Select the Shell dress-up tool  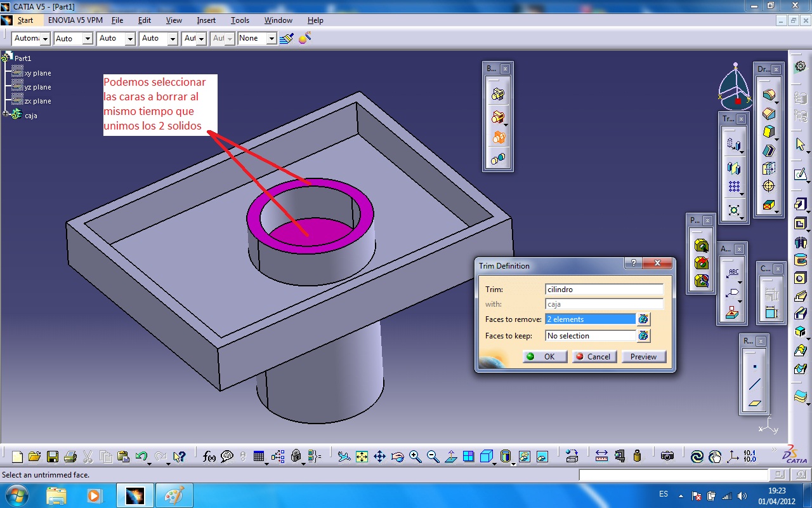point(769,150)
